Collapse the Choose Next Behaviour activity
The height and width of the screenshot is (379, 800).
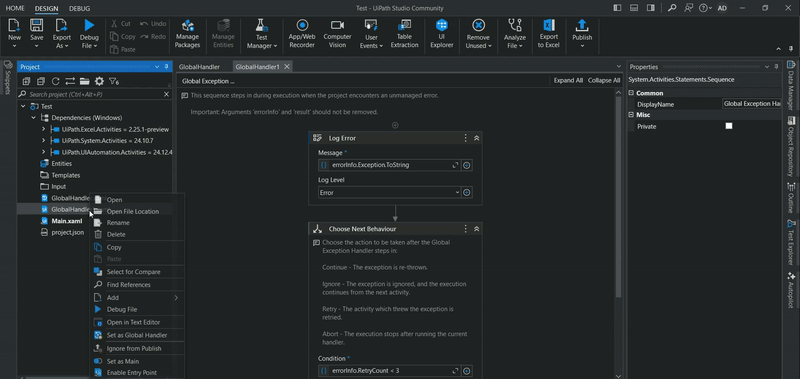point(477,229)
